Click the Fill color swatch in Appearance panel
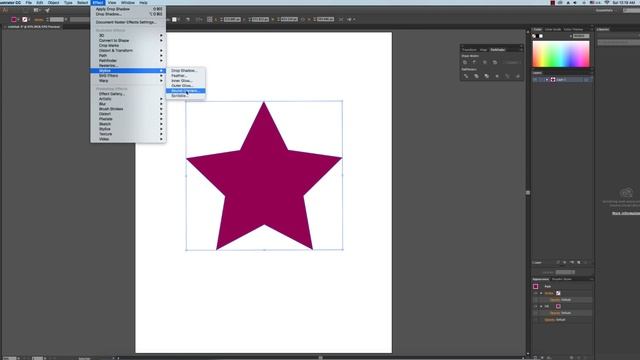The height and width of the screenshot is (360, 640). [558, 306]
